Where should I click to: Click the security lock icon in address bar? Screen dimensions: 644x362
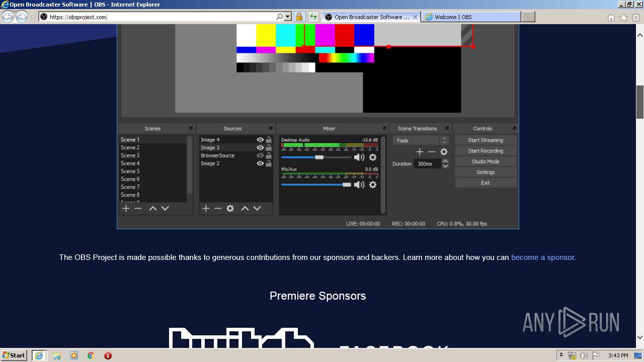[x=299, y=17]
